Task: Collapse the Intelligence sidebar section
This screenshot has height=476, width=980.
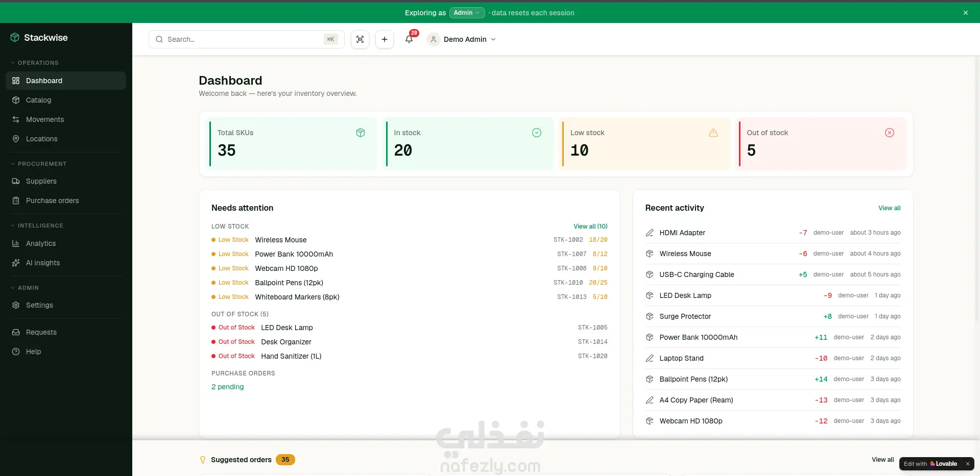Action: [x=37, y=226]
